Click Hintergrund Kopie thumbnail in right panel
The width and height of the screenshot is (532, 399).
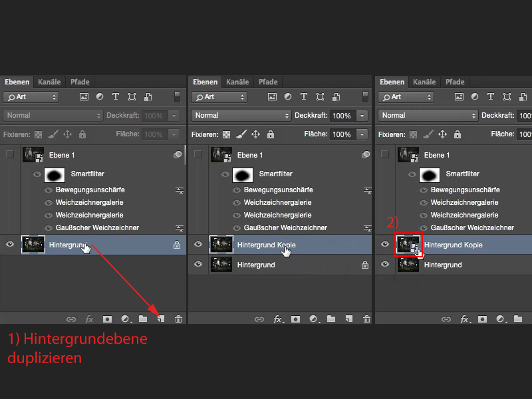pyautogui.click(x=408, y=245)
